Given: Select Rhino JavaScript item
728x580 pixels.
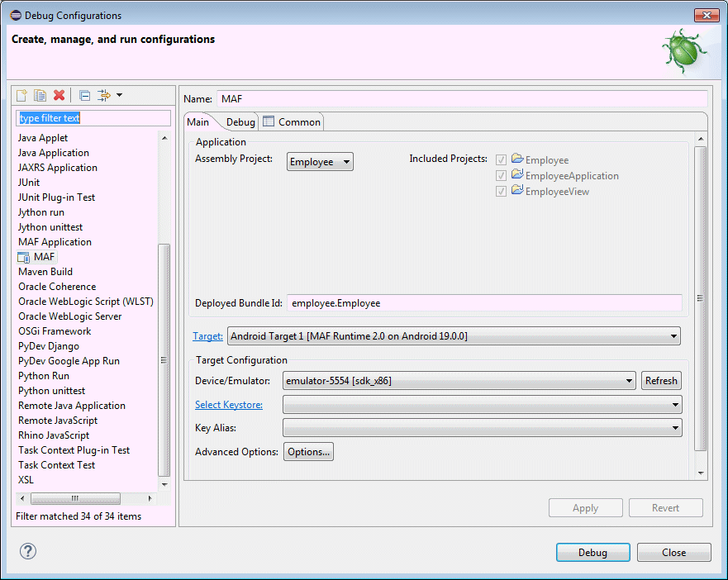Looking at the screenshot, I should pyautogui.click(x=54, y=435).
